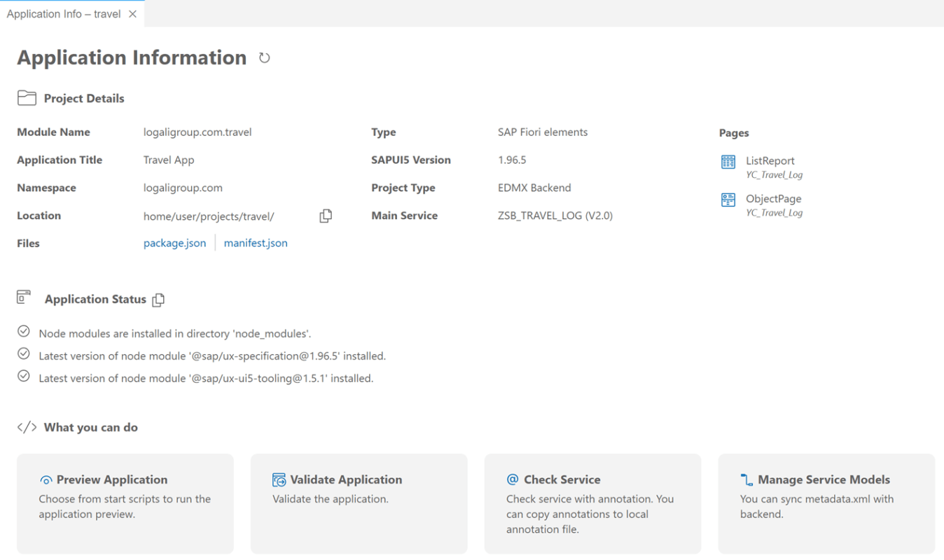This screenshot has width=944, height=560.
Task: Select the SAPUI5 version 1.96.5
Action: [512, 160]
